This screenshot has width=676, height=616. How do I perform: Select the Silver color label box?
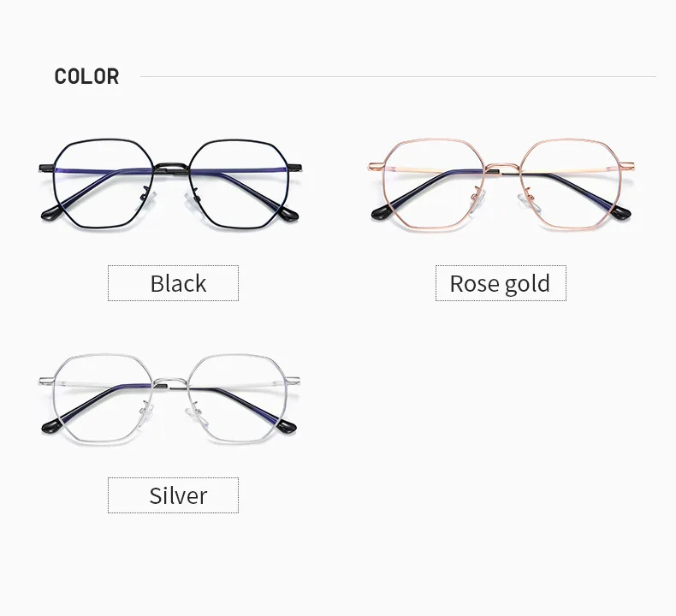pos(173,495)
